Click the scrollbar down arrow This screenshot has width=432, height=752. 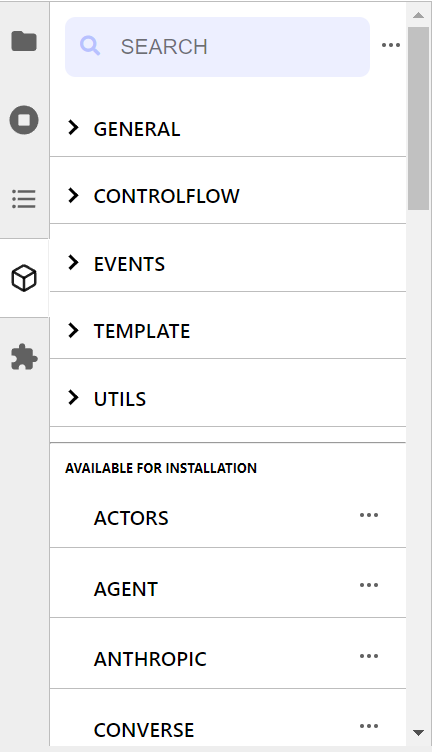[419, 732]
